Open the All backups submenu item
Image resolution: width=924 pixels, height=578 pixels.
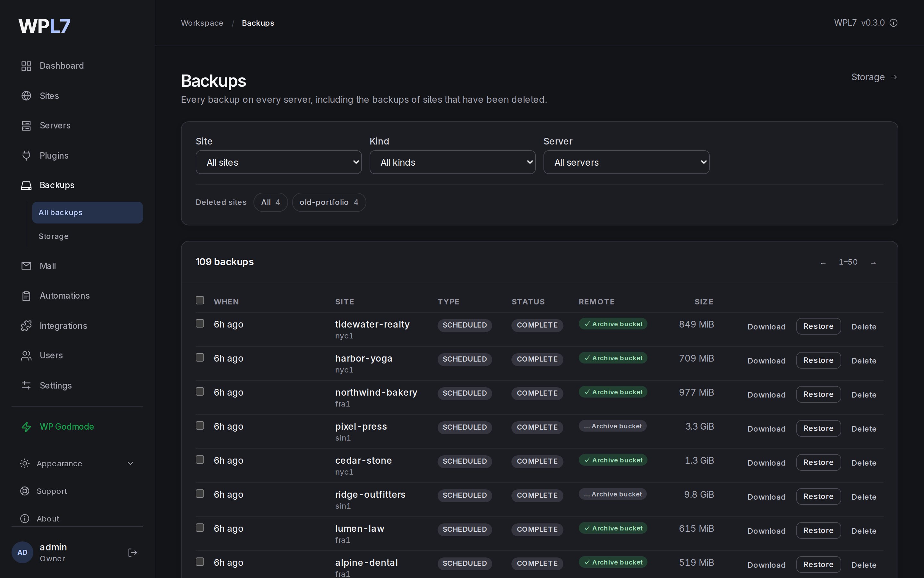88,213
